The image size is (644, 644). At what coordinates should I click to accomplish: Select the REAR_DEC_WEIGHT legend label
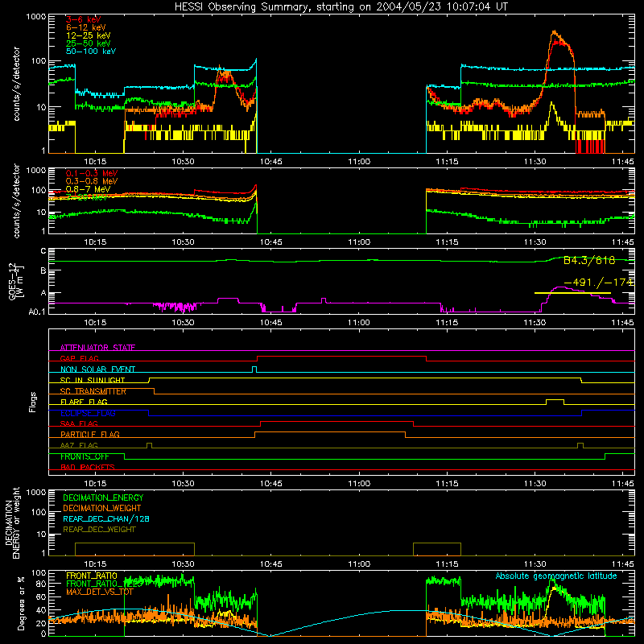tap(99, 530)
